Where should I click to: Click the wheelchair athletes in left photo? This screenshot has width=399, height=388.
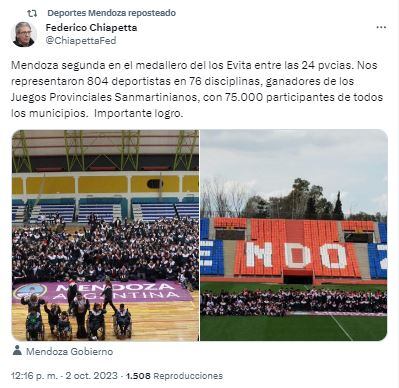coord(79,322)
